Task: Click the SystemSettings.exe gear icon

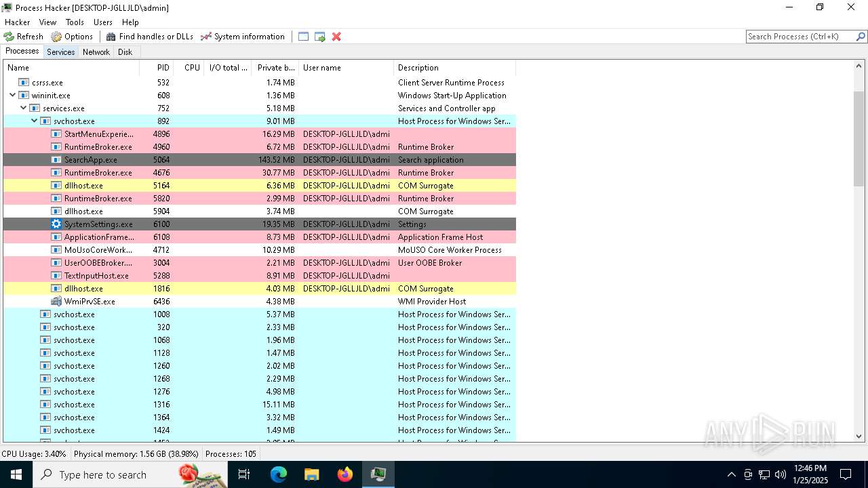Action: tap(56, 224)
